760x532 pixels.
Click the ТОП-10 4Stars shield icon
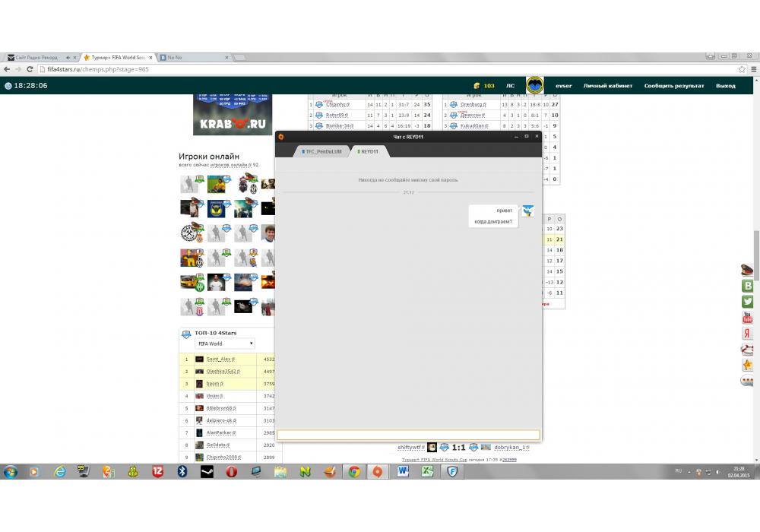186,334
